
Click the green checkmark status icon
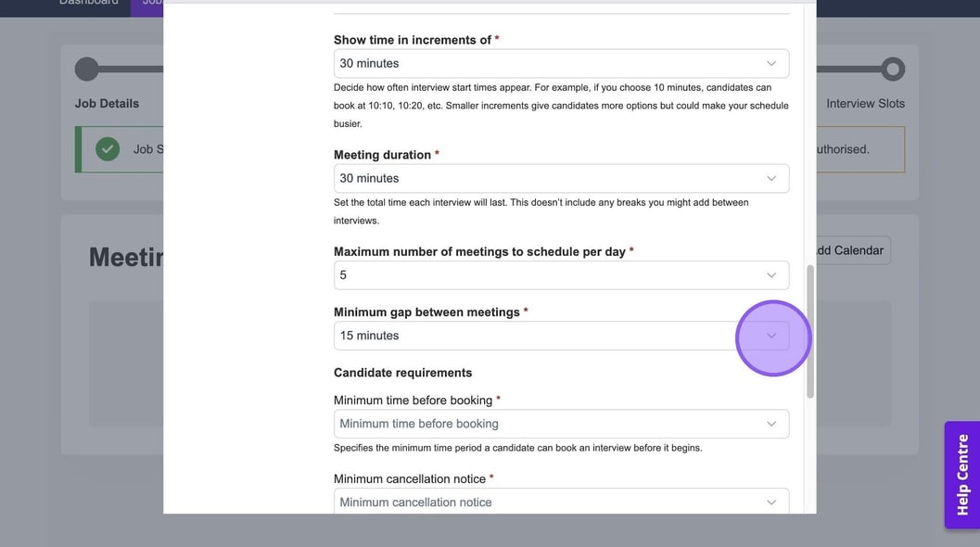point(108,149)
